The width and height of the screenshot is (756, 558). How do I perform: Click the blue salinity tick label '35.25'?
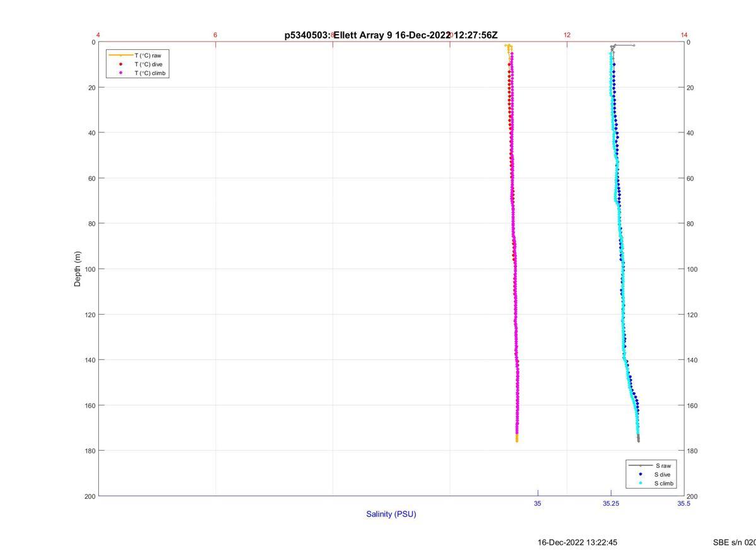click(610, 503)
